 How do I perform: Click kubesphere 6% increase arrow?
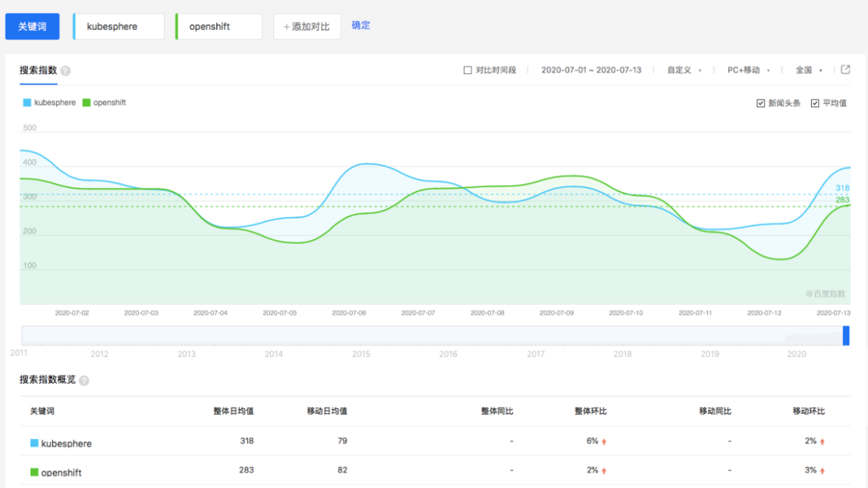pyautogui.click(x=604, y=442)
